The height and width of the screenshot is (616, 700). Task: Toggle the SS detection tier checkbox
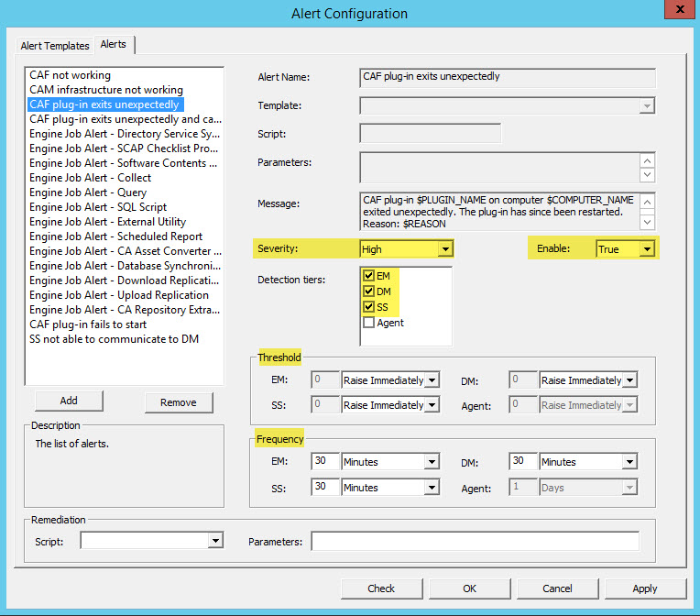point(368,307)
